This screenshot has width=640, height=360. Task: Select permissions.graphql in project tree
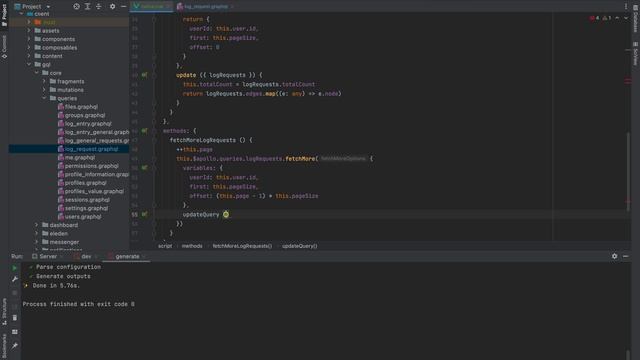[91, 166]
